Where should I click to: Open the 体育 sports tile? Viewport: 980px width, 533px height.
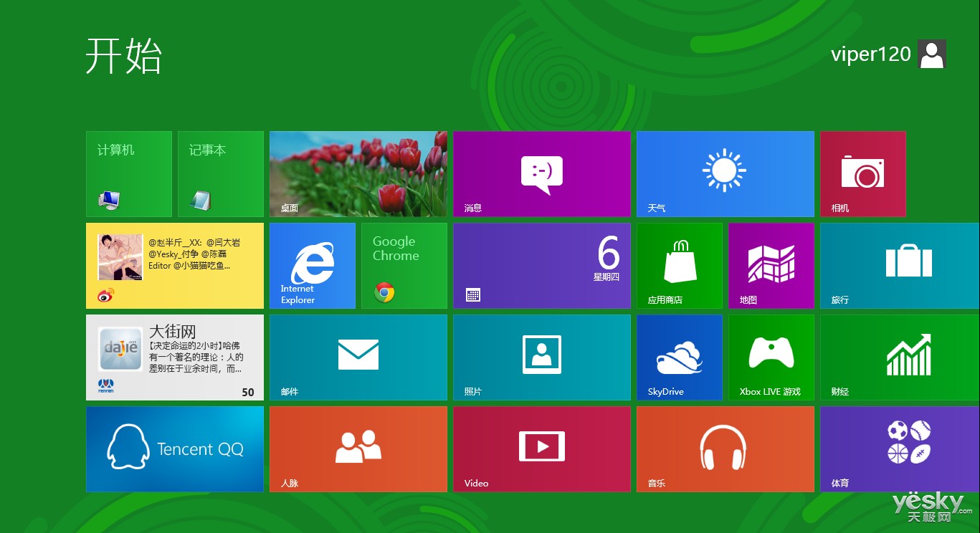point(900,449)
